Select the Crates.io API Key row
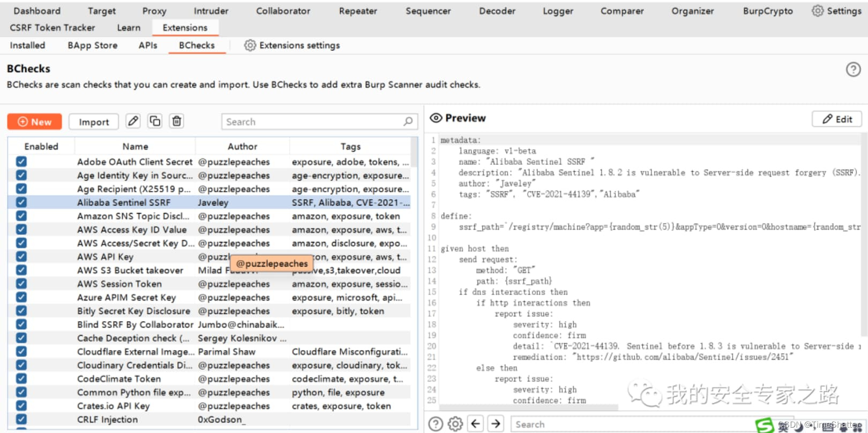Image resolution: width=868 pixels, height=433 pixels. coord(209,406)
